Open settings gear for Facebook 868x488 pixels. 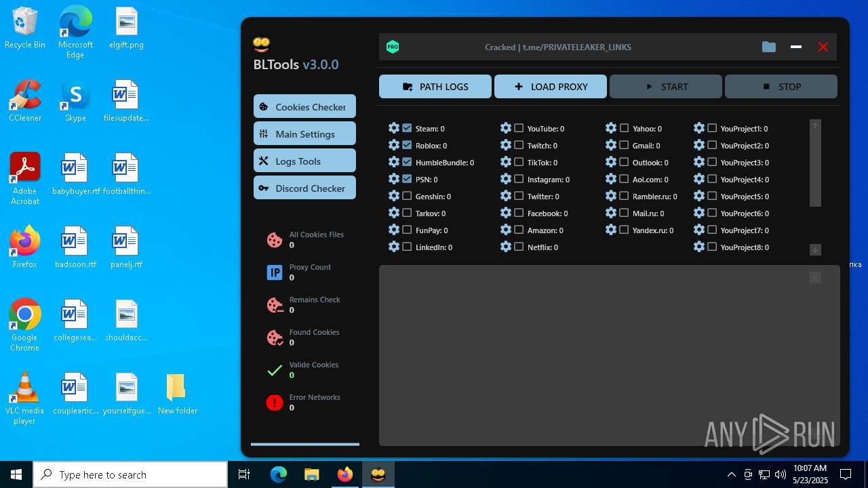click(x=506, y=213)
